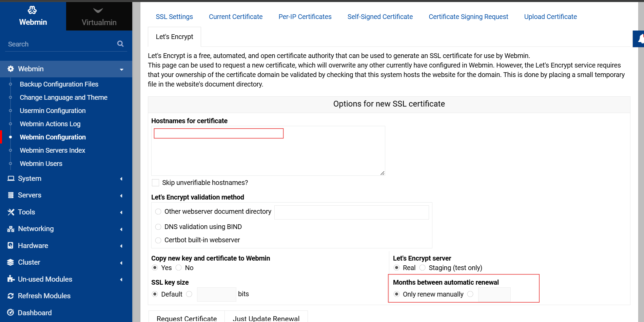Expand the System menu arrow
The height and width of the screenshot is (322, 644).
tap(121, 179)
